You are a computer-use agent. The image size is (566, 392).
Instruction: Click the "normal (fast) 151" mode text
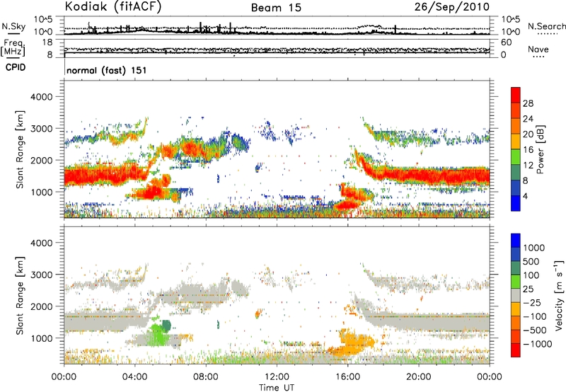pyautogui.click(x=107, y=70)
